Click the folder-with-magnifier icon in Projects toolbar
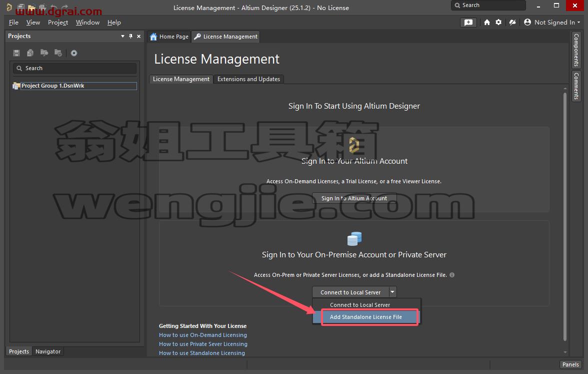The width and height of the screenshot is (588, 374). tap(44, 53)
